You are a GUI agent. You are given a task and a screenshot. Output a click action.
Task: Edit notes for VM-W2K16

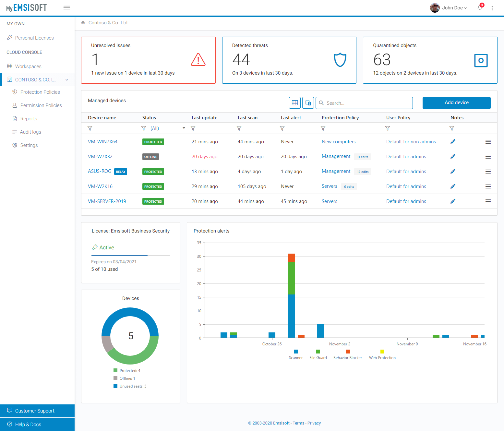453,186
